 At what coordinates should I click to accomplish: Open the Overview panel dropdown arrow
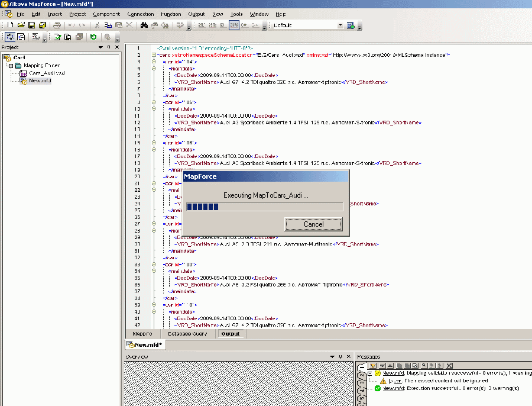point(332,357)
